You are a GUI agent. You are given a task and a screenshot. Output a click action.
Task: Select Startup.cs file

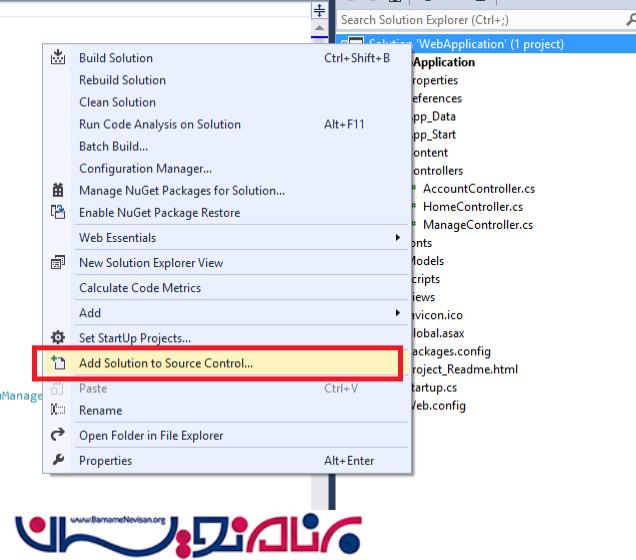[434, 387]
